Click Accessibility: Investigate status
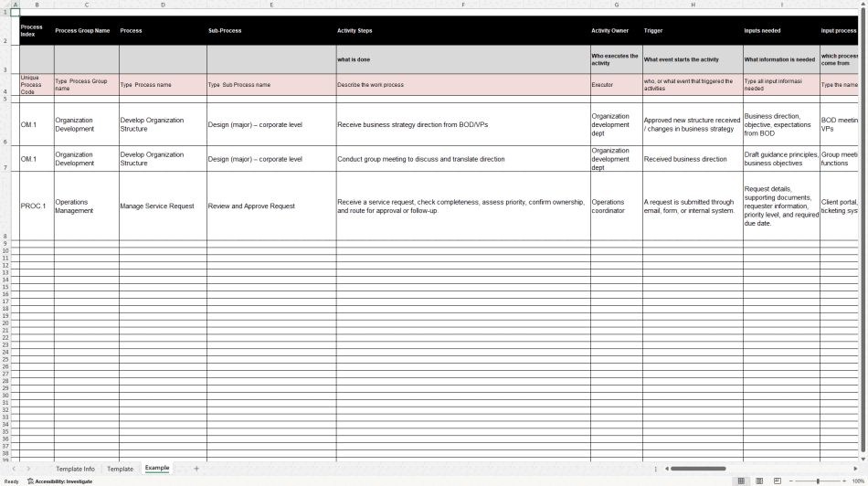 tap(59, 481)
